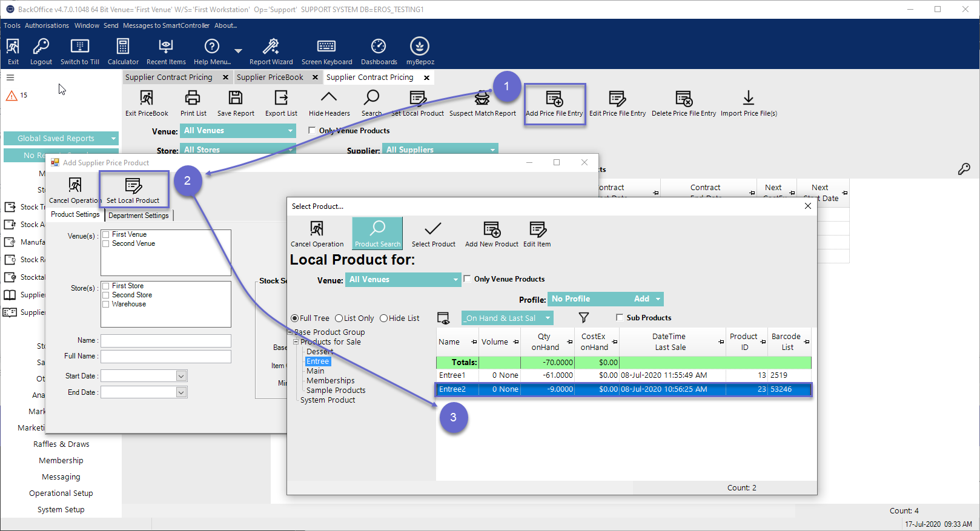Click the Full Name input field

pyautogui.click(x=165, y=357)
